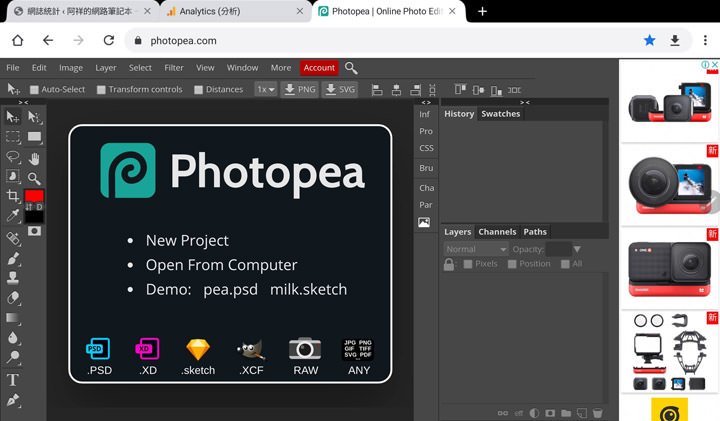Image resolution: width=720 pixels, height=421 pixels.
Task: Select the Pen tool
Action: [12, 400]
